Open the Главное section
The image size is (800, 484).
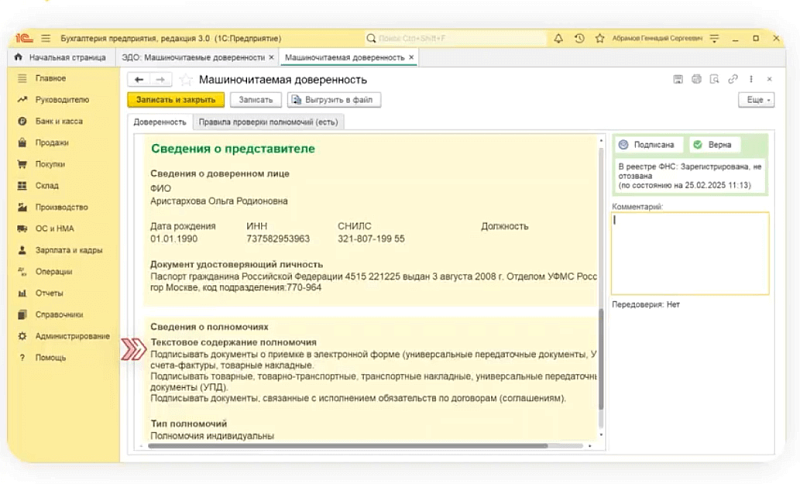[x=51, y=78]
